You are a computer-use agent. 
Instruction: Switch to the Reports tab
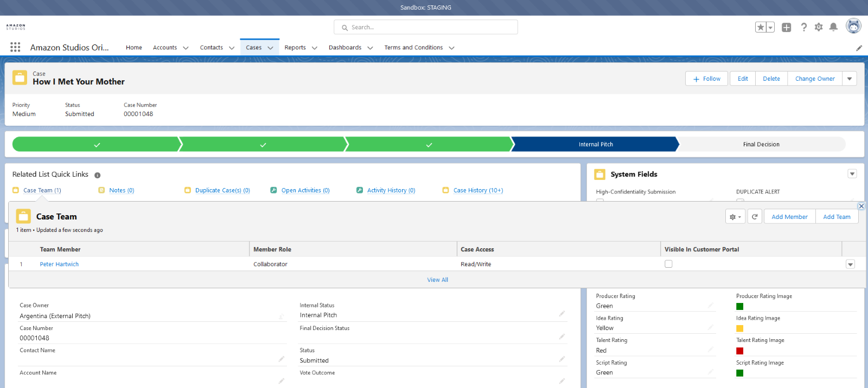[x=295, y=48]
